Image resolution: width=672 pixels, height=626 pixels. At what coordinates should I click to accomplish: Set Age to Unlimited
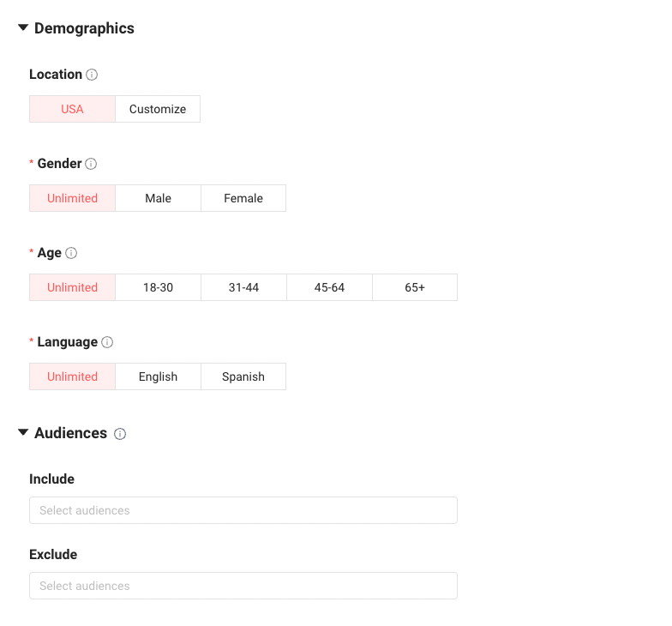click(72, 287)
